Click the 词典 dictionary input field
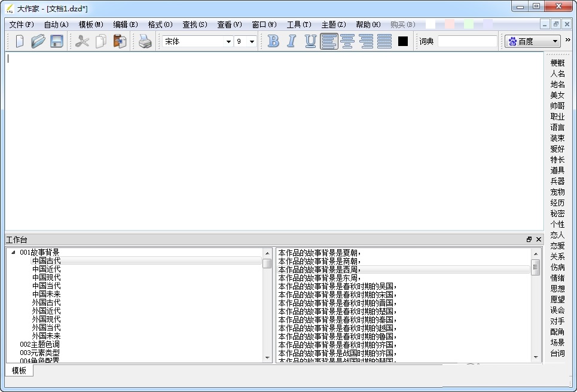Screen dimensions: 577x392 point(467,41)
